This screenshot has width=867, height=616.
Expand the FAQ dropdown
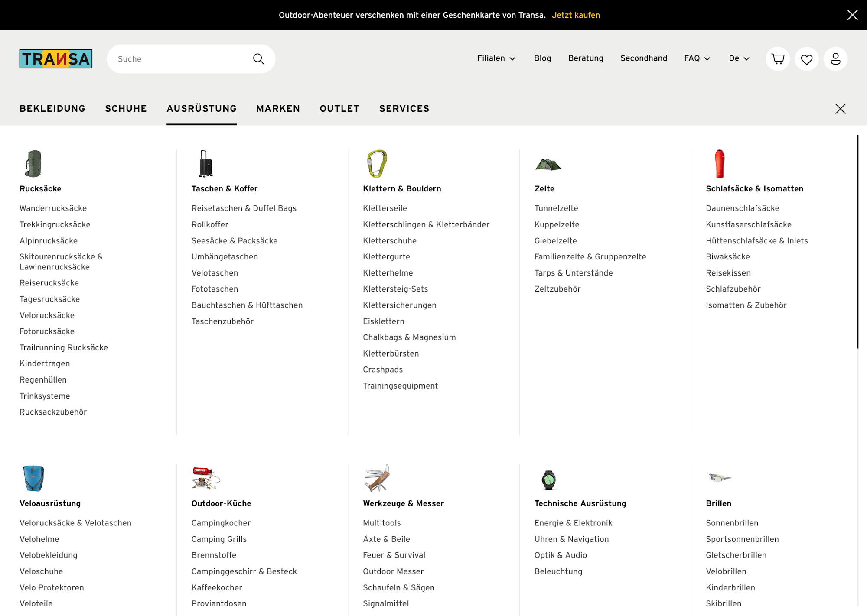point(697,58)
